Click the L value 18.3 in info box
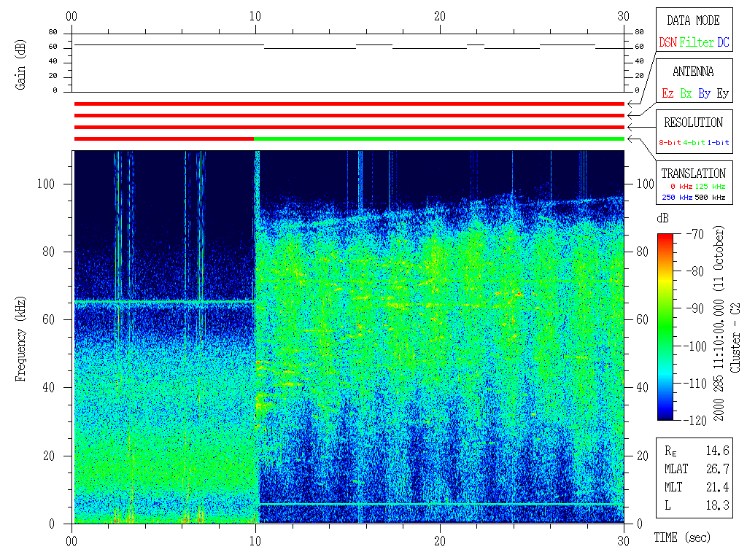This screenshot has height=560, width=747. pyautogui.click(x=719, y=505)
